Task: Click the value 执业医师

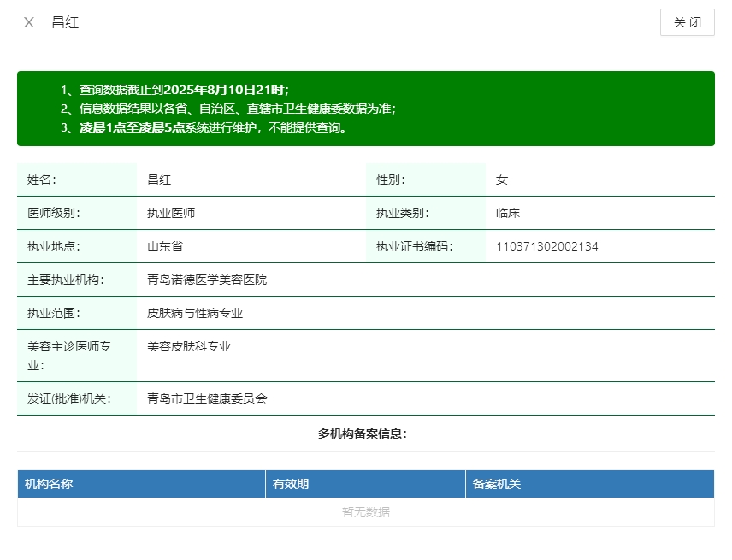Action: [x=171, y=213]
